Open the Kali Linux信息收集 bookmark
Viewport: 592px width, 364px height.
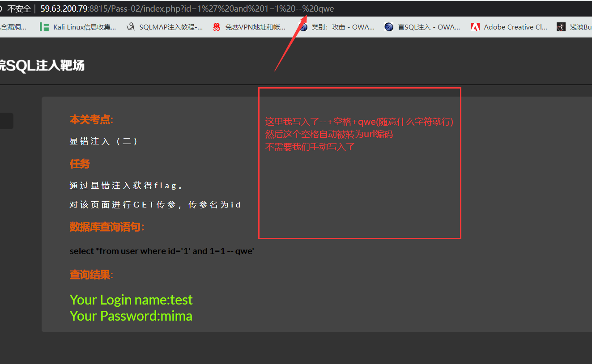click(x=84, y=27)
